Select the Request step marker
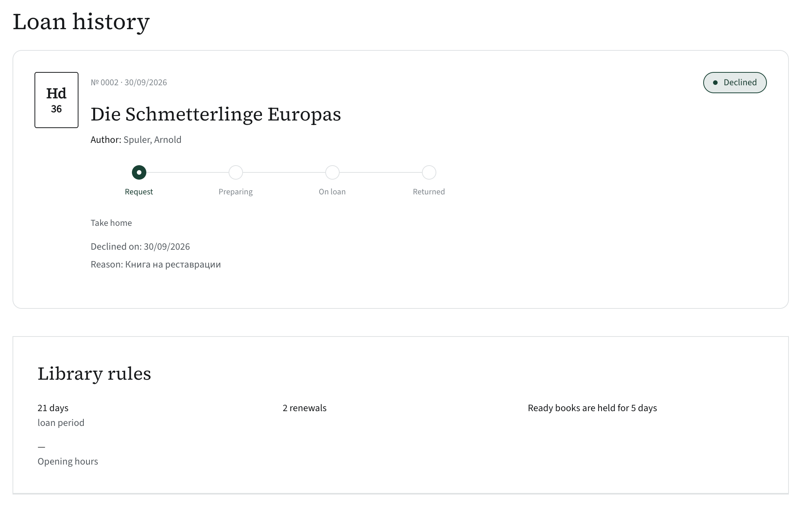 139,172
